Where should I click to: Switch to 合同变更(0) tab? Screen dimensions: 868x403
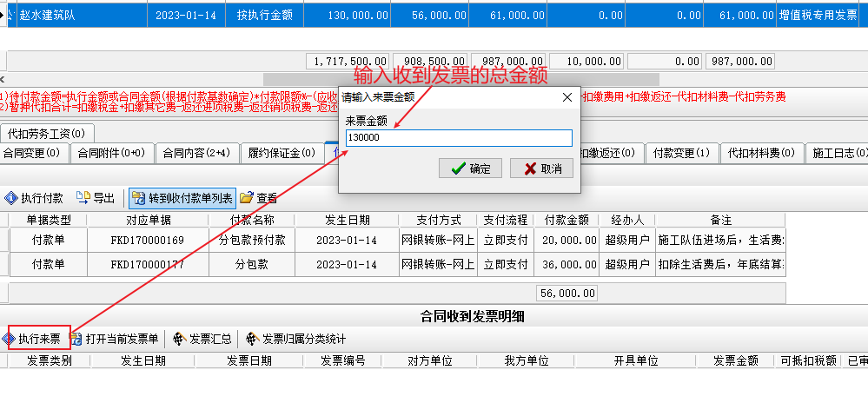tap(33, 154)
